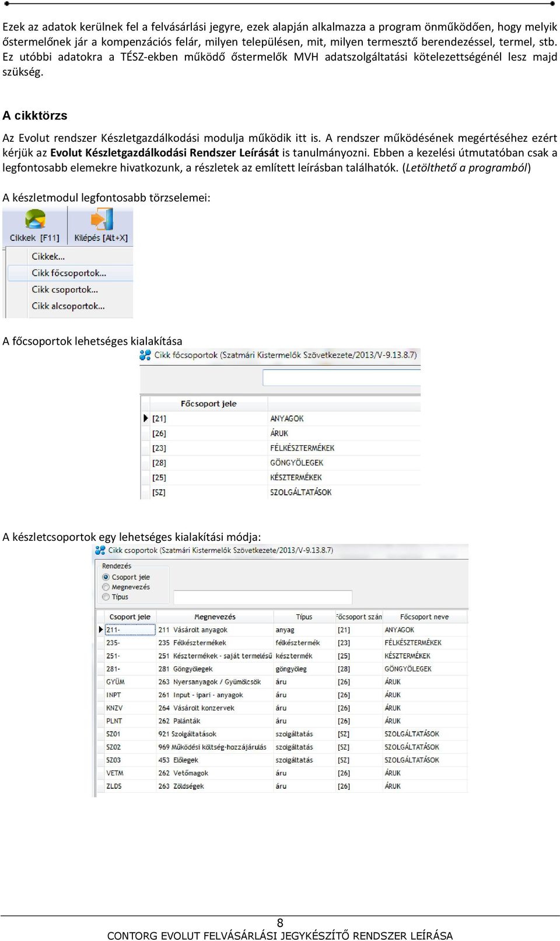Select the SZ03 group code cell

click(130, 760)
